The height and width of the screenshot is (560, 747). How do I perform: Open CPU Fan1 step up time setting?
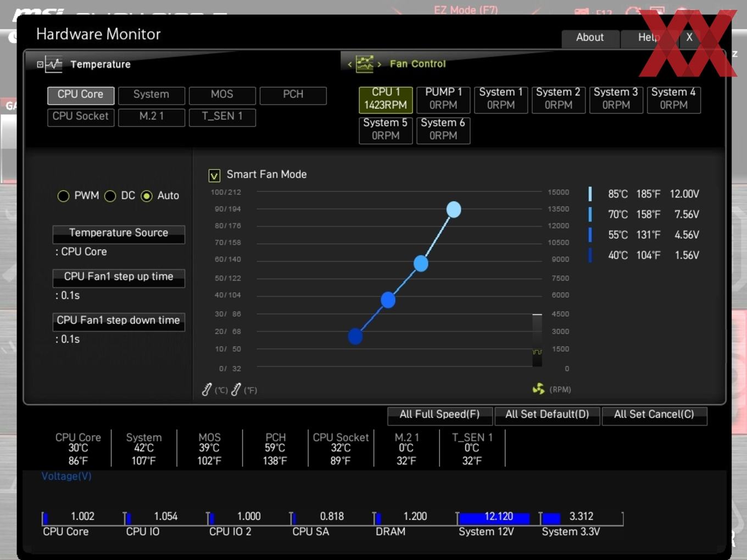tap(119, 278)
